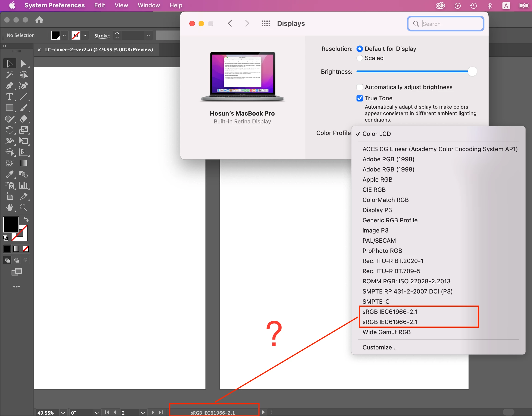Open the Window menu in menu bar

(149, 5)
